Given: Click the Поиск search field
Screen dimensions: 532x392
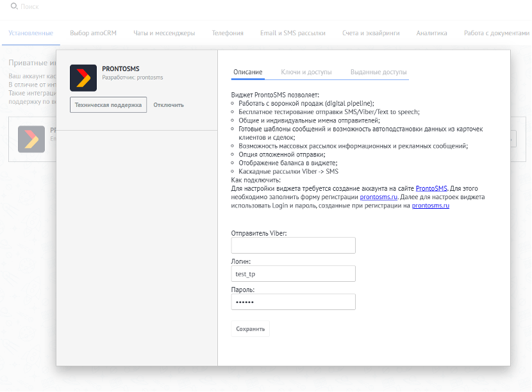Looking at the screenshot, I should [x=29, y=6].
